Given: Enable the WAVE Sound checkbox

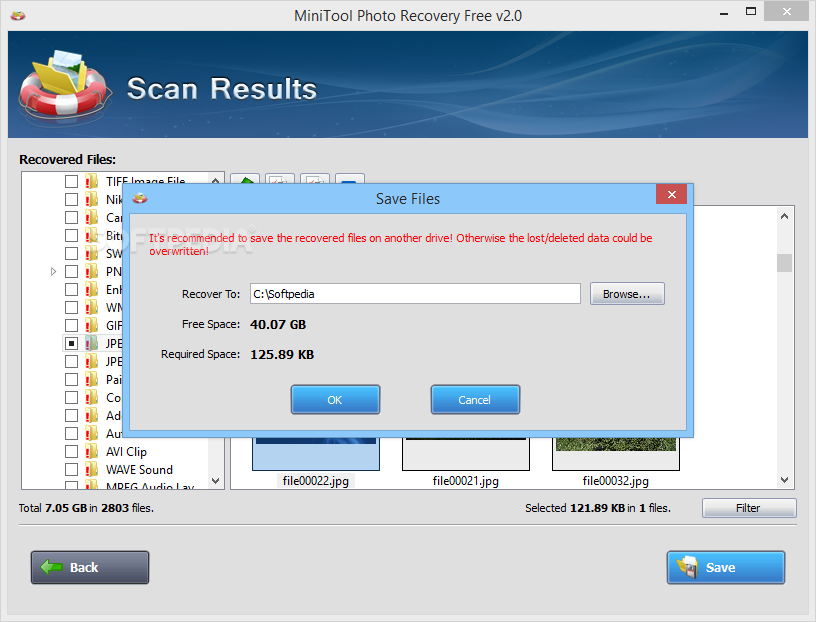Looking at the screenshot, I should tap(71, 469).
